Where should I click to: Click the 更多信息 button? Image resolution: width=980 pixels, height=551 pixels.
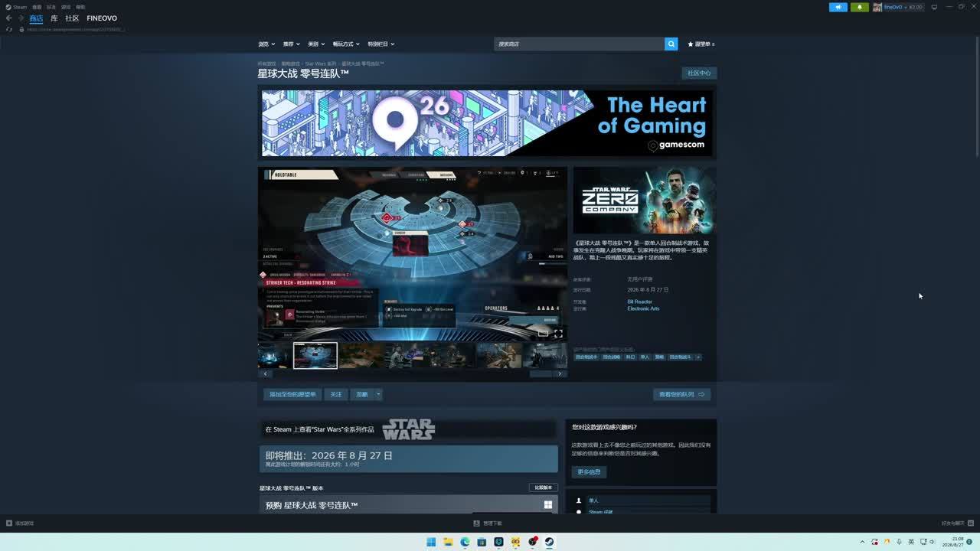pos(589,472)
